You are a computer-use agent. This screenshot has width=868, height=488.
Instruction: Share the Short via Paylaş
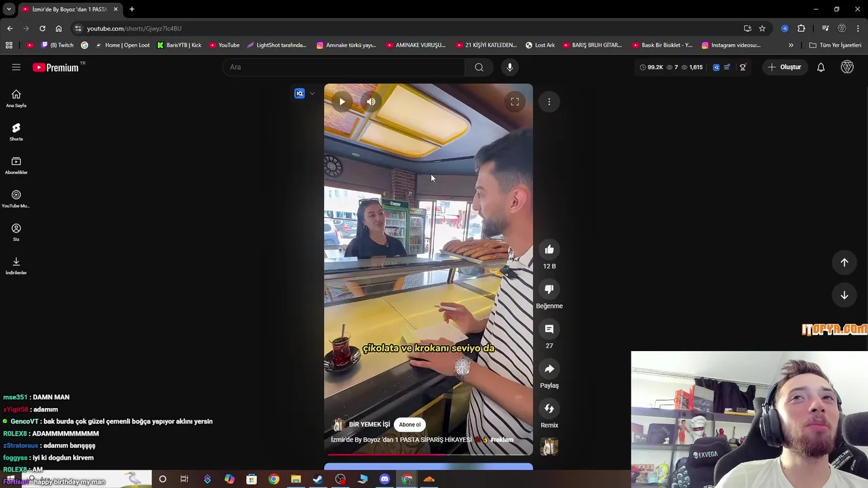tap(549, 369)
